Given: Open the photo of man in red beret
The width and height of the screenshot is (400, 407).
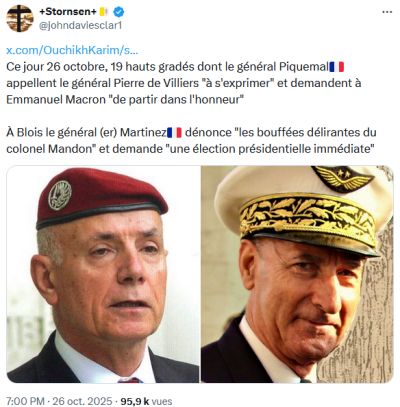Looking at the screenshot, I should 103,274.
